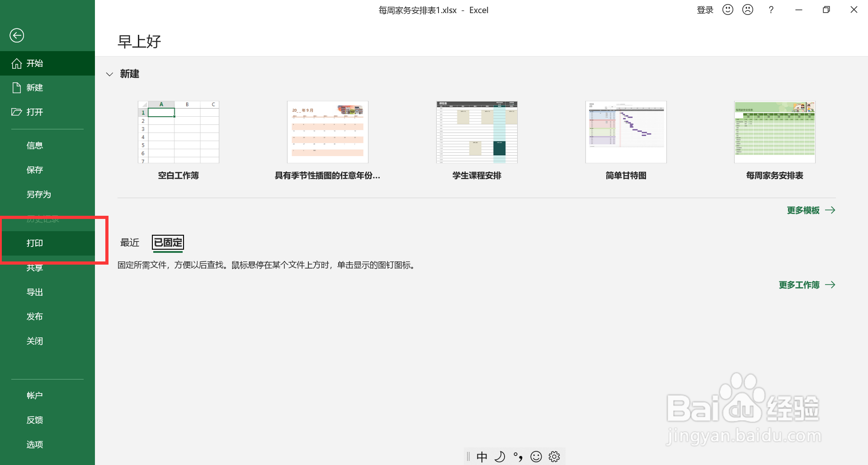
Task: Select 开始 (Home) in the sidebar
Action: tap(35, 63)
